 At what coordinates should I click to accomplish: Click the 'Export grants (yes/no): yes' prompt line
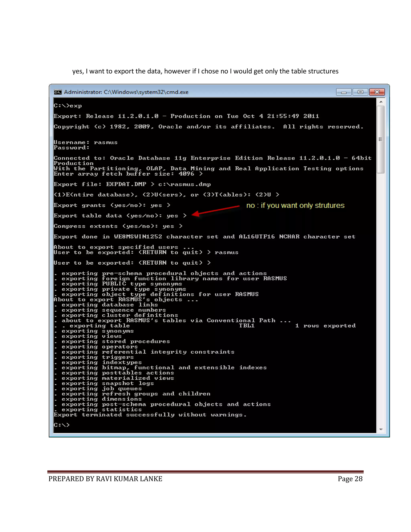coord(112,205)
